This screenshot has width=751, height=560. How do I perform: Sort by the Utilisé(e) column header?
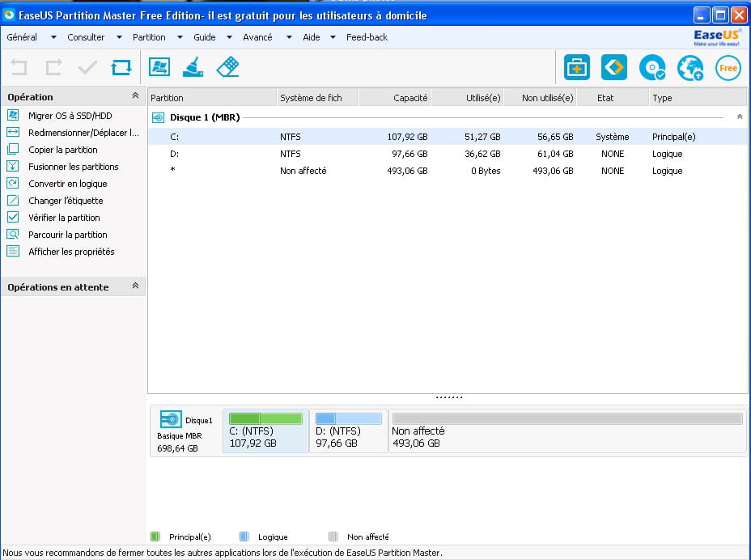pos(468,98)
